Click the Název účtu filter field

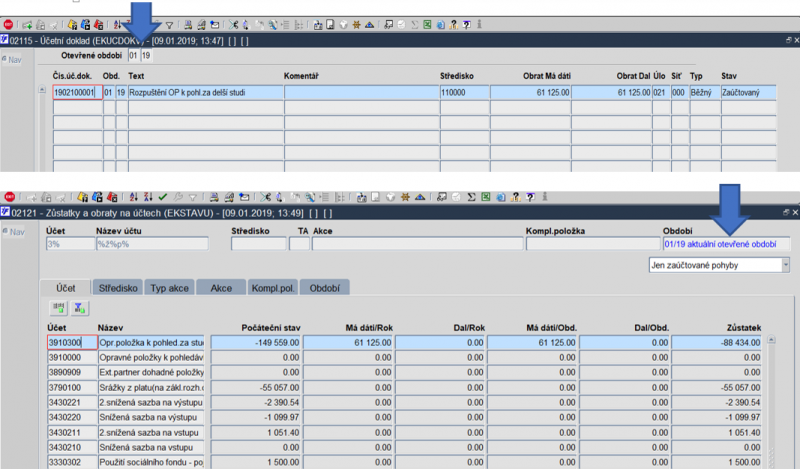[152, 244]
